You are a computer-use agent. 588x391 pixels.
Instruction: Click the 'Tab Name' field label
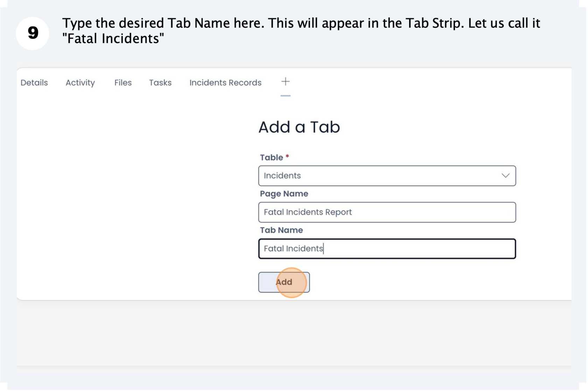pos(281,230)
